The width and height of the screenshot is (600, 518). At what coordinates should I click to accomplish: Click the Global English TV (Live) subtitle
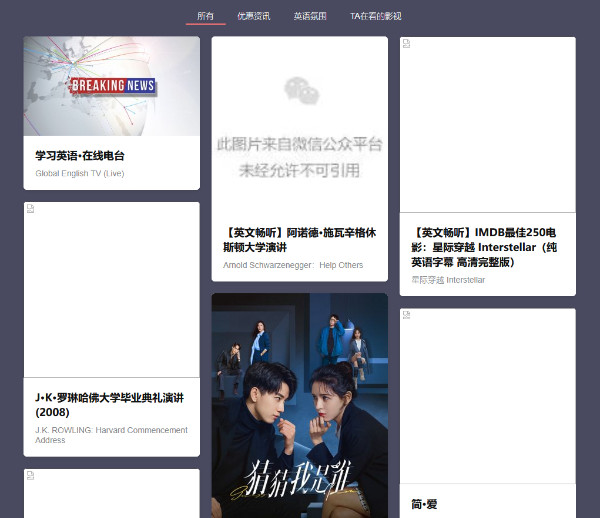[80, 173]
